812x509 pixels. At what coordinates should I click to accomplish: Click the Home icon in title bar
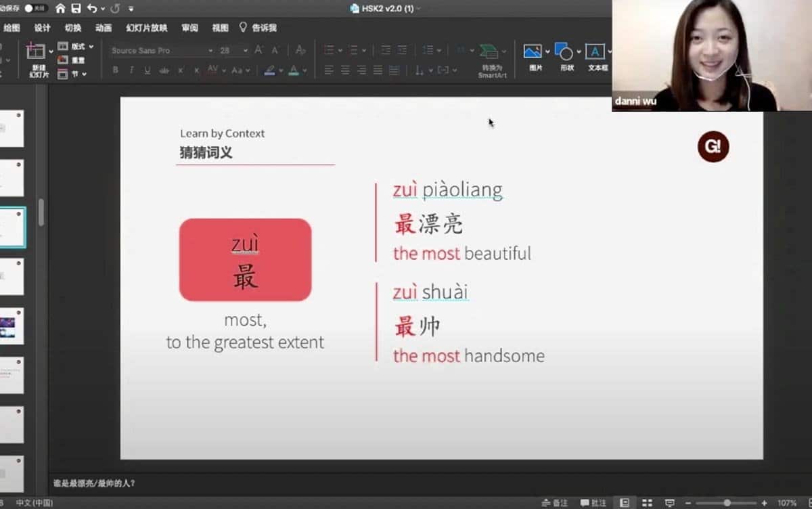61,9
